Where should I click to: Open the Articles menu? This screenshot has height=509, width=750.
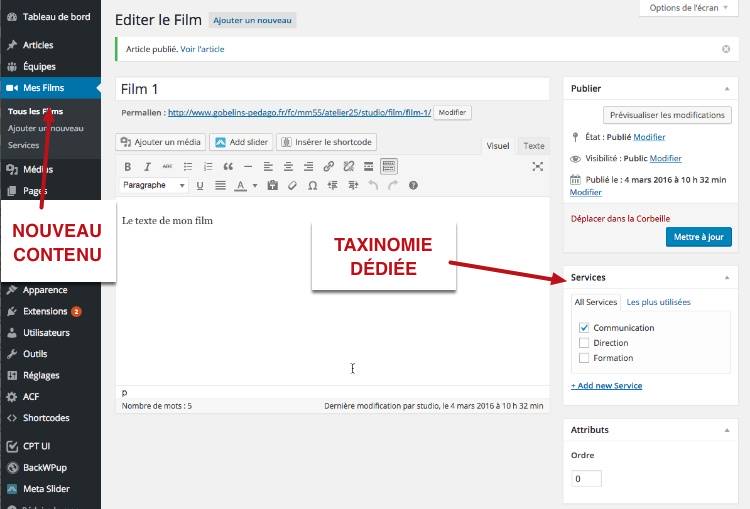coord(50,45)
